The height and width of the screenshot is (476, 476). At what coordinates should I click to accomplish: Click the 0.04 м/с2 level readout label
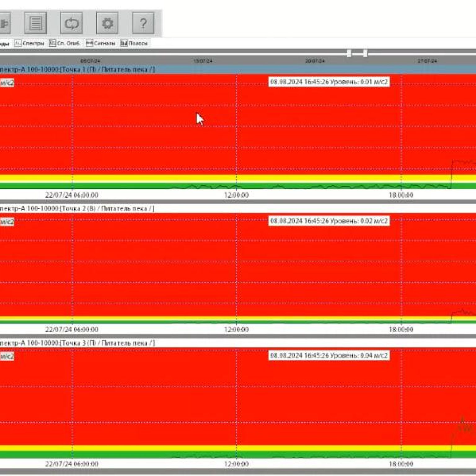point(329,355)
